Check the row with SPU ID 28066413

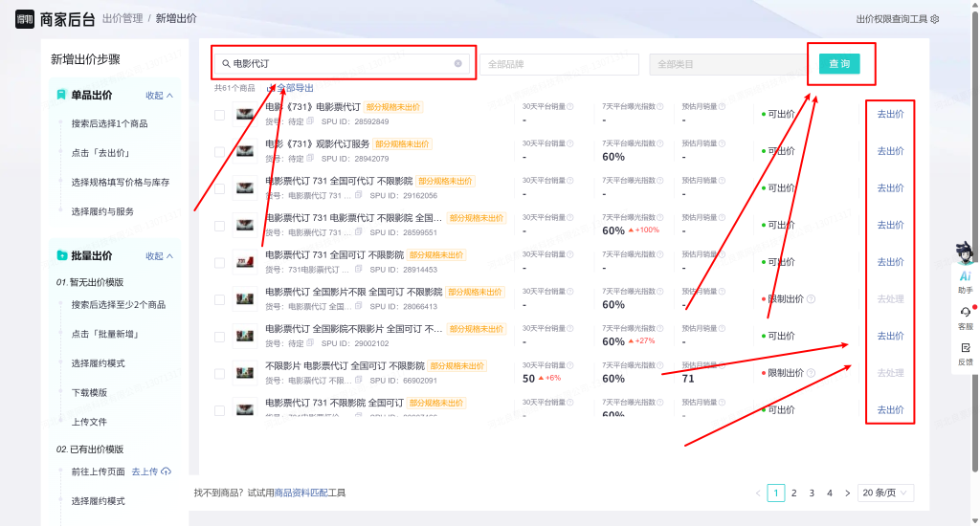[219, 300]
